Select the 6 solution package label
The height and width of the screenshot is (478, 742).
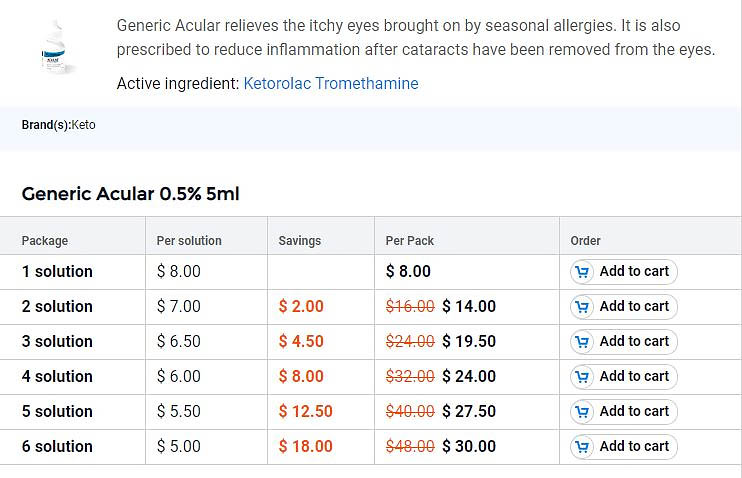[x=57, y=447]
